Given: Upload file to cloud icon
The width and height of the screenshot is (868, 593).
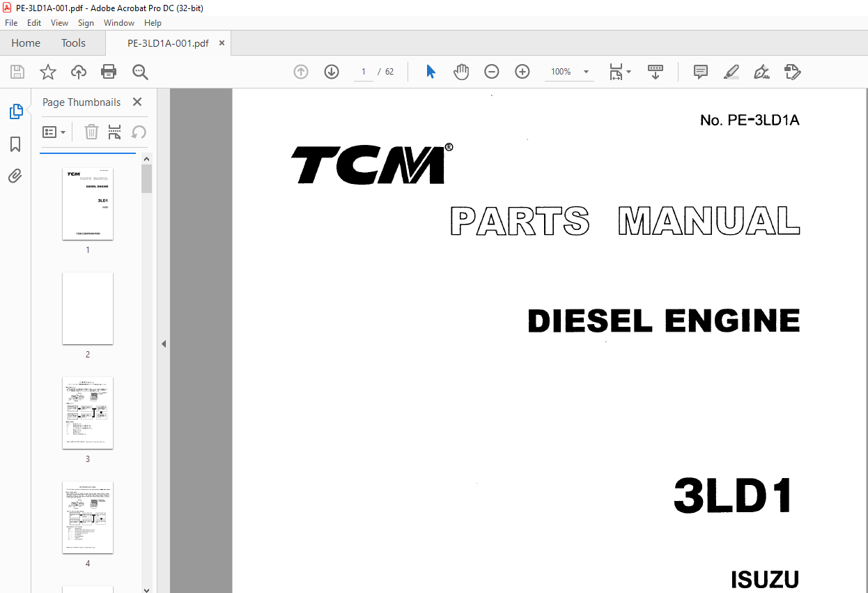Looking at the screenshot, I should tap(79, 72).
